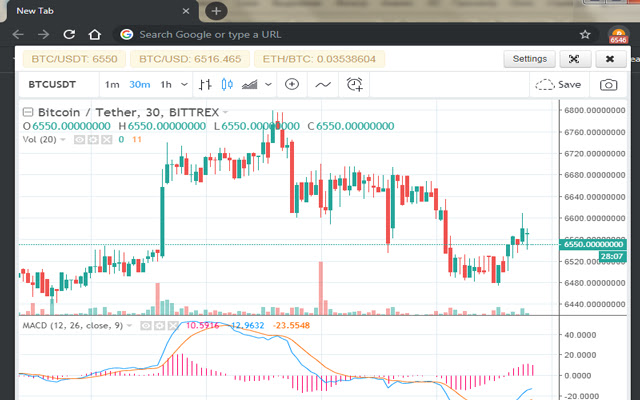Click the 6550.00000000 current price label

593,244
